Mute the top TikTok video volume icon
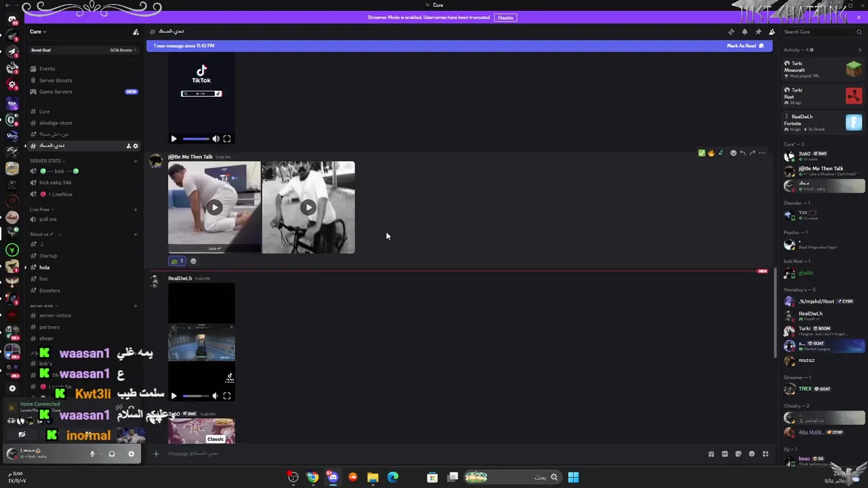This screenshot has width=868, height=488. coord(216,139)
